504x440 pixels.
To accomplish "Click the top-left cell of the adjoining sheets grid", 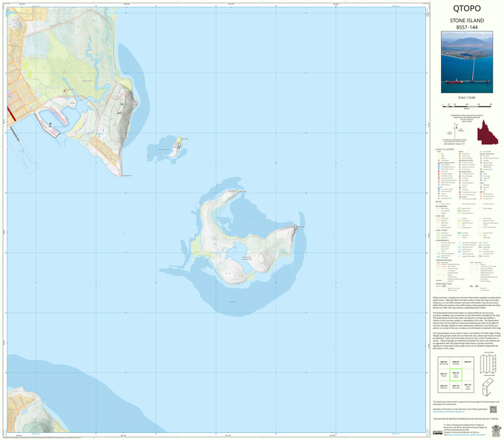I will (444, 363).
